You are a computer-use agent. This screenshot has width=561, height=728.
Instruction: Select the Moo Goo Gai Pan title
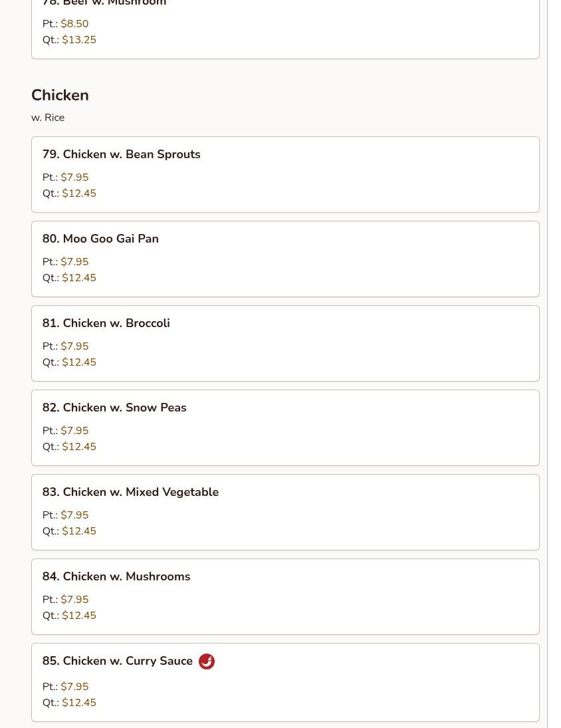coord(100,239)
